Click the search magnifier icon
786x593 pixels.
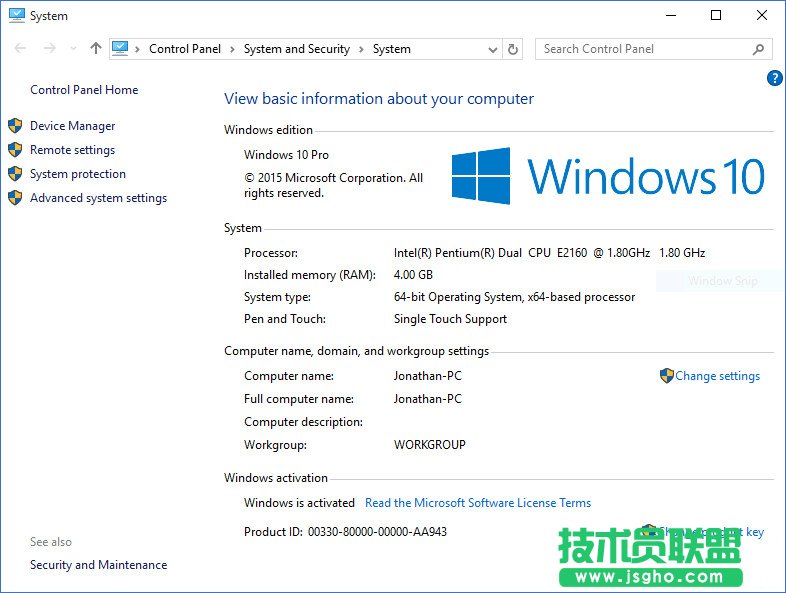click(758, 49)
